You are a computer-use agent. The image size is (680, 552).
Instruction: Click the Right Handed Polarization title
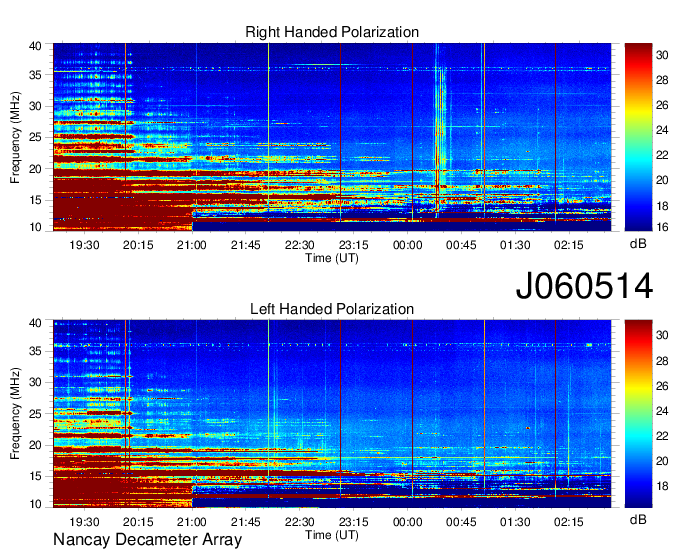[x=332, y=32]
